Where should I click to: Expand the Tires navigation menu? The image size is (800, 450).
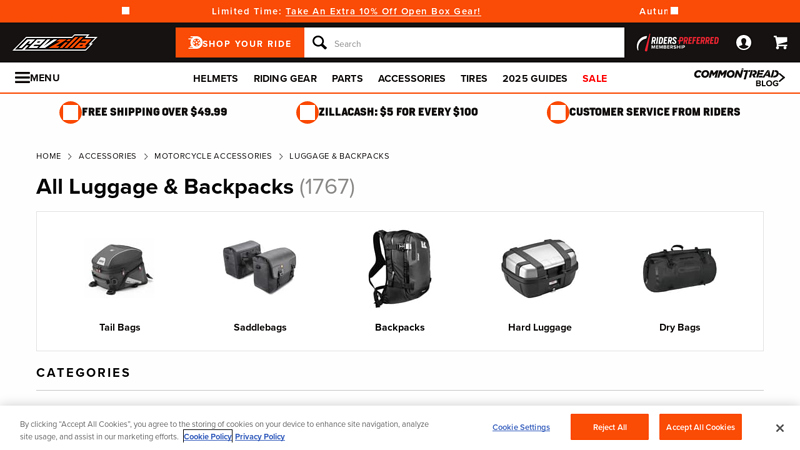click(473, 79)
